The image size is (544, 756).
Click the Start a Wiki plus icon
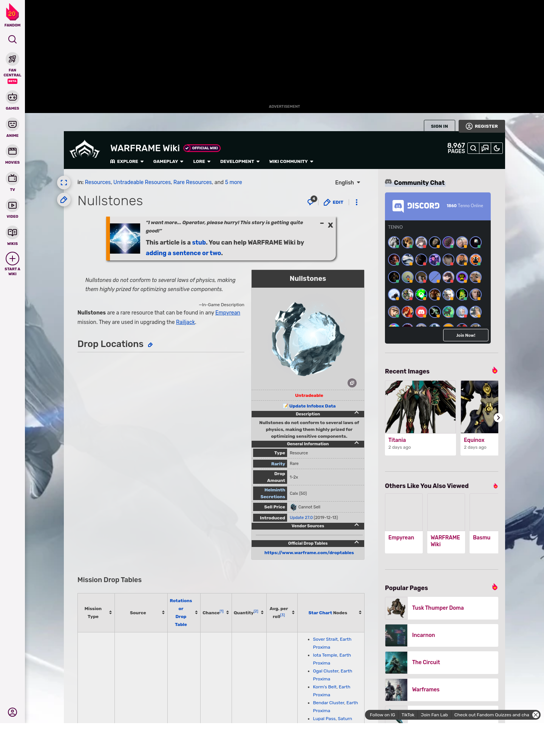point(12,259)
